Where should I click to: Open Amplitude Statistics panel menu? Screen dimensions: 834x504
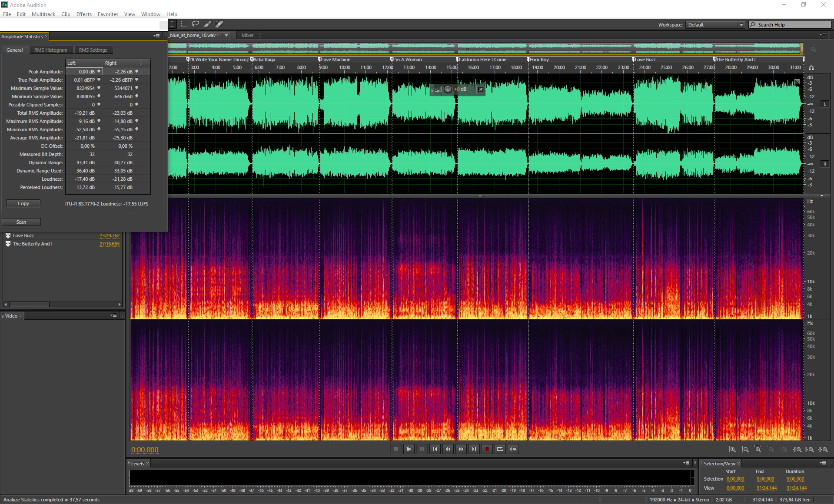tap(156, 36)
